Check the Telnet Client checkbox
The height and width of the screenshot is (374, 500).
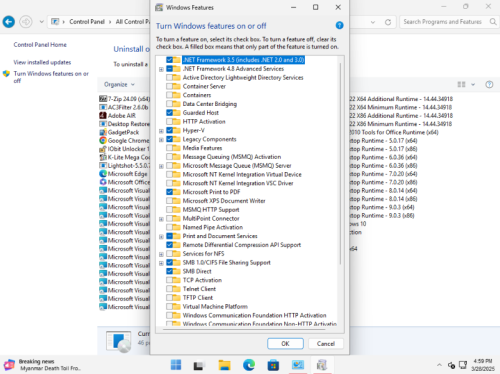coord(170,289)
